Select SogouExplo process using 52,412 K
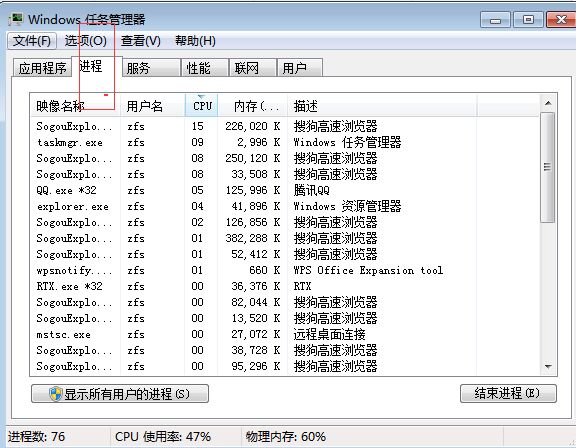The width and height of the screenshot is (576, 448). pyautogui.click(x=285, y=254)
